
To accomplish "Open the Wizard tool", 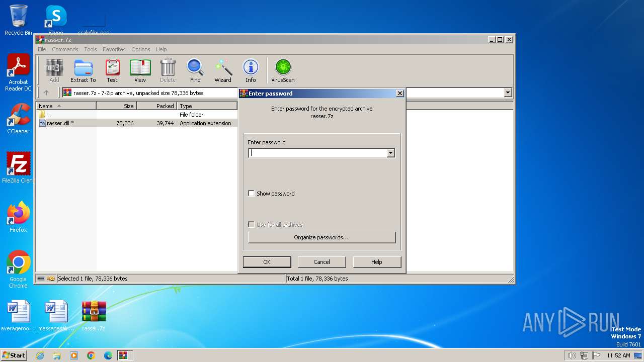I will click(223, 70).
